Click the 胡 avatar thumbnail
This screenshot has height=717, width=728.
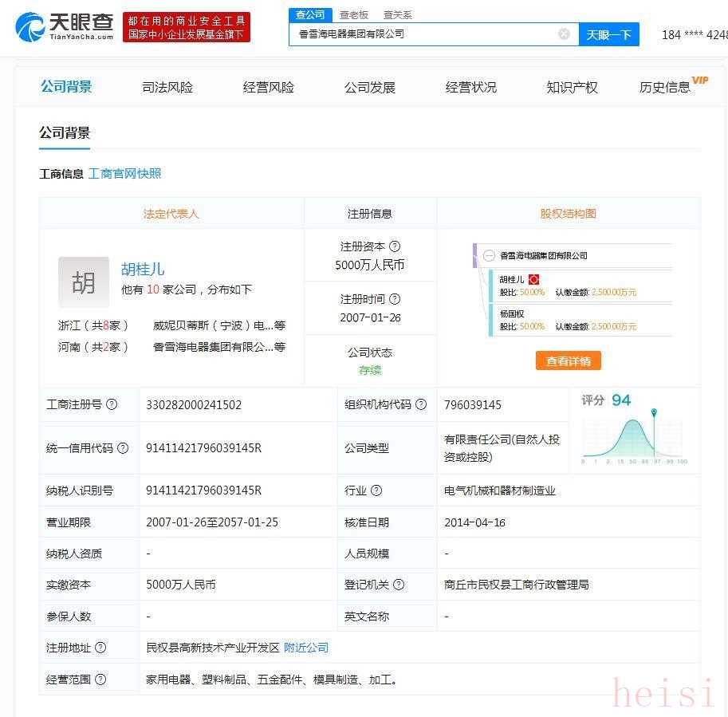point(84,282)
